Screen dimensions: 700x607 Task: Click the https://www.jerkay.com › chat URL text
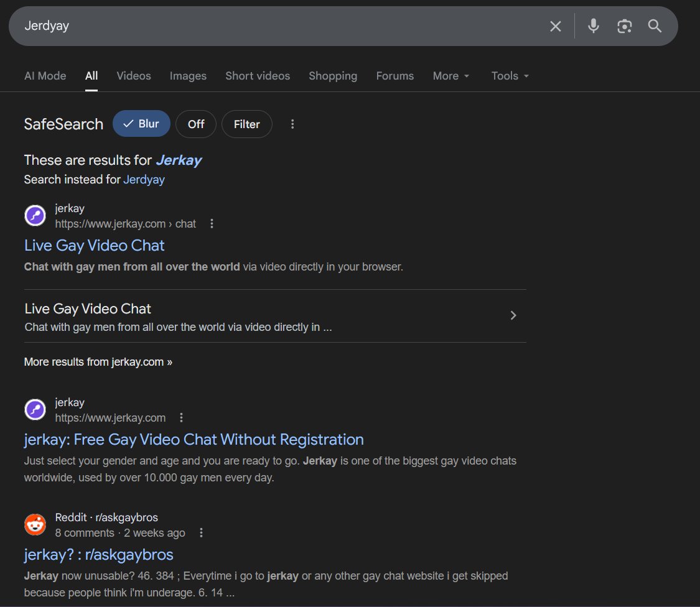(x=126, y=224)
